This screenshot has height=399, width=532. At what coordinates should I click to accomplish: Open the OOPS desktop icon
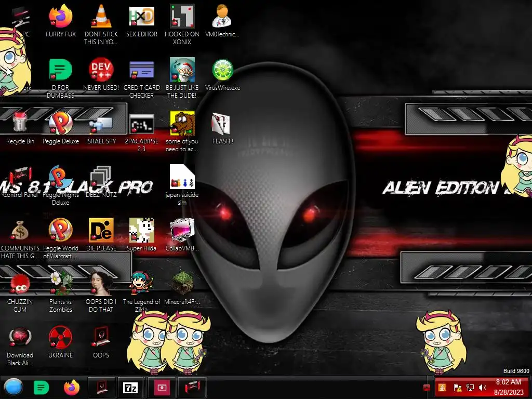101,337
